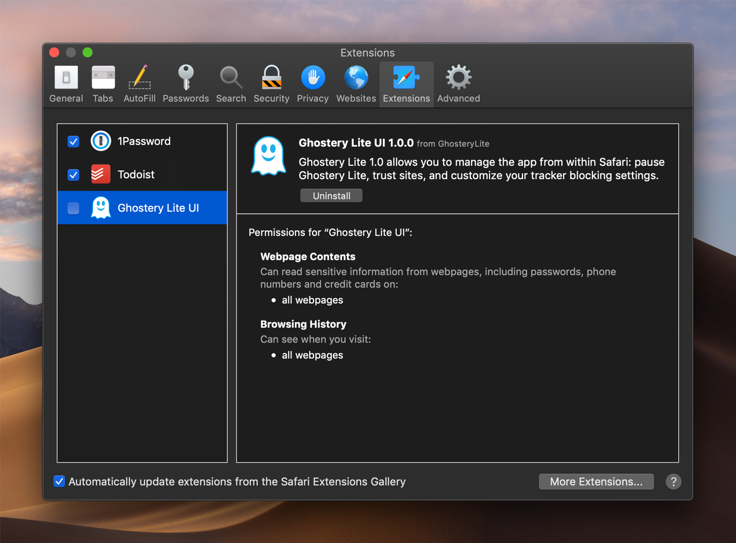Click the Ghostery Lite UI 1.0.0 title

tap(356, 143)
